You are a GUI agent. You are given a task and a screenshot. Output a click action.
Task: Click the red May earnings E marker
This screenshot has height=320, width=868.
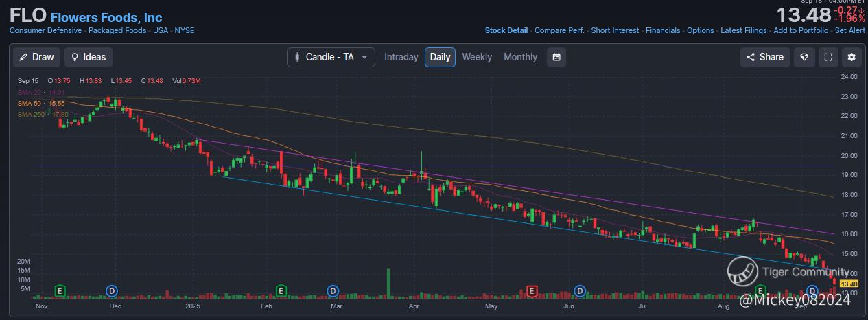tap(531, 290)
